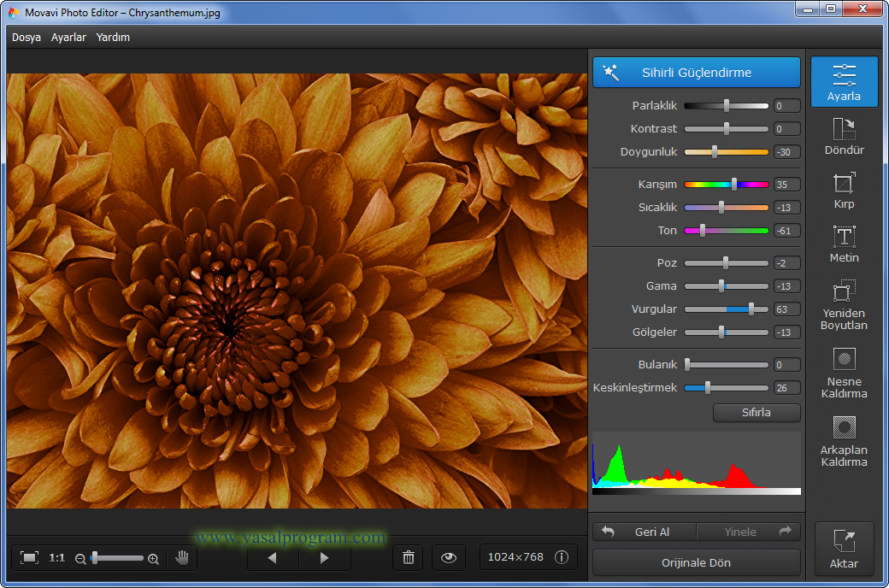Select the Arkaplan Kaldırma tool
Screen dimensions: 889x588
tap(844, 441)
